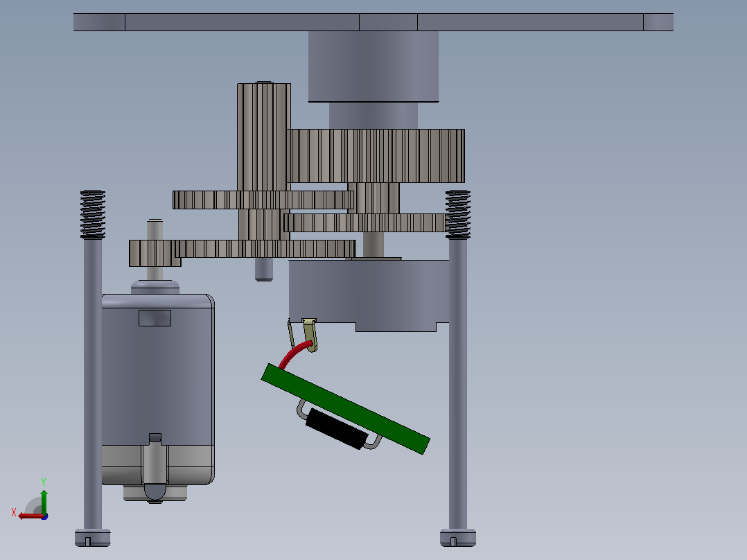Select the large cylindrical hub under the top plate
The height and width of the screenshot is (560, 747).
click(x=373, y=67)
